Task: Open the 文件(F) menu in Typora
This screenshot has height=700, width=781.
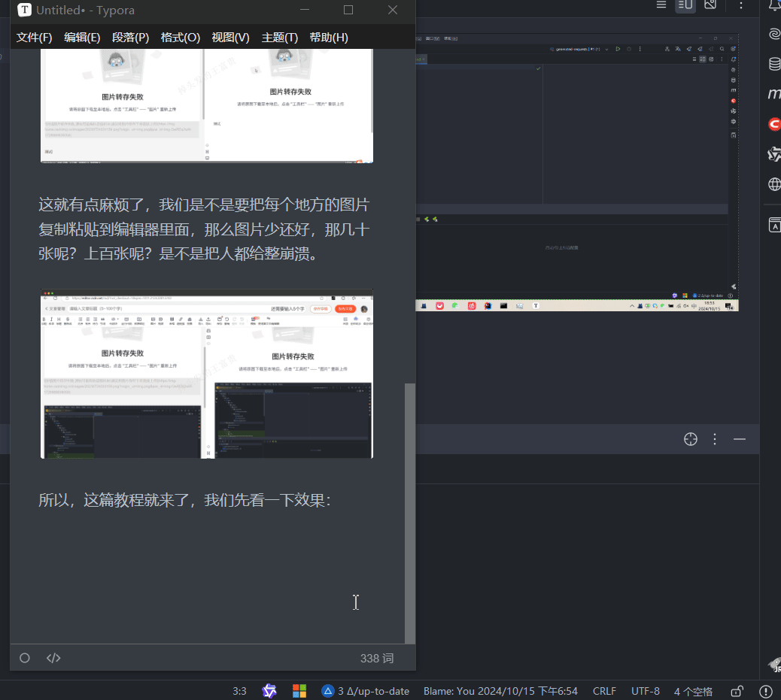Action: (x=35, y=38)
